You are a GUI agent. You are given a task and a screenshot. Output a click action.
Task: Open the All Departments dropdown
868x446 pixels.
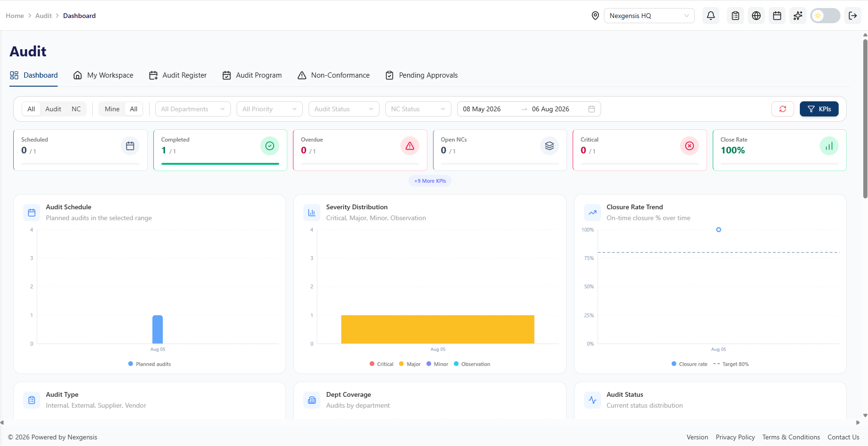pos(193,109)
